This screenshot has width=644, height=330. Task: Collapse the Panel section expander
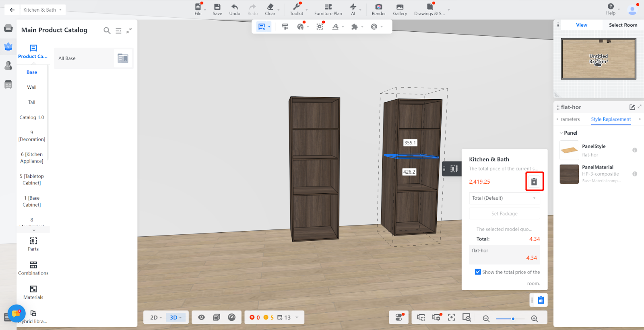tap(561, 133)
